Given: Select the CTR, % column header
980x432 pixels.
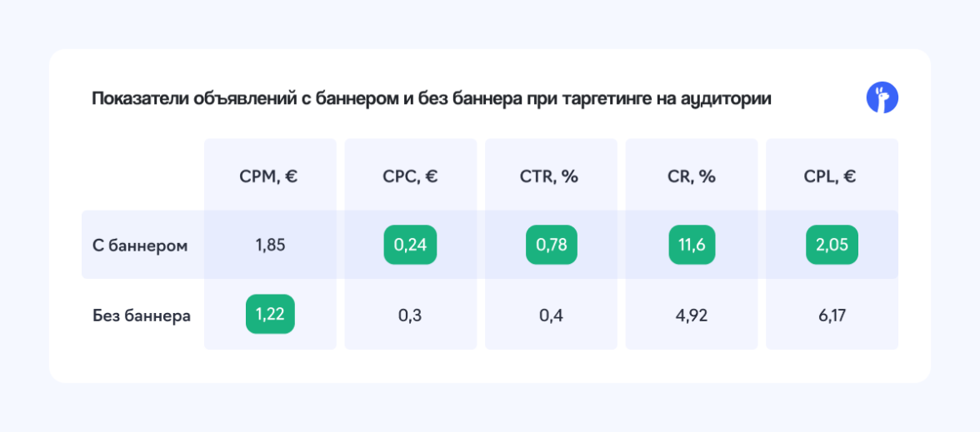Looking at the screenshot, I should point(551,176).
